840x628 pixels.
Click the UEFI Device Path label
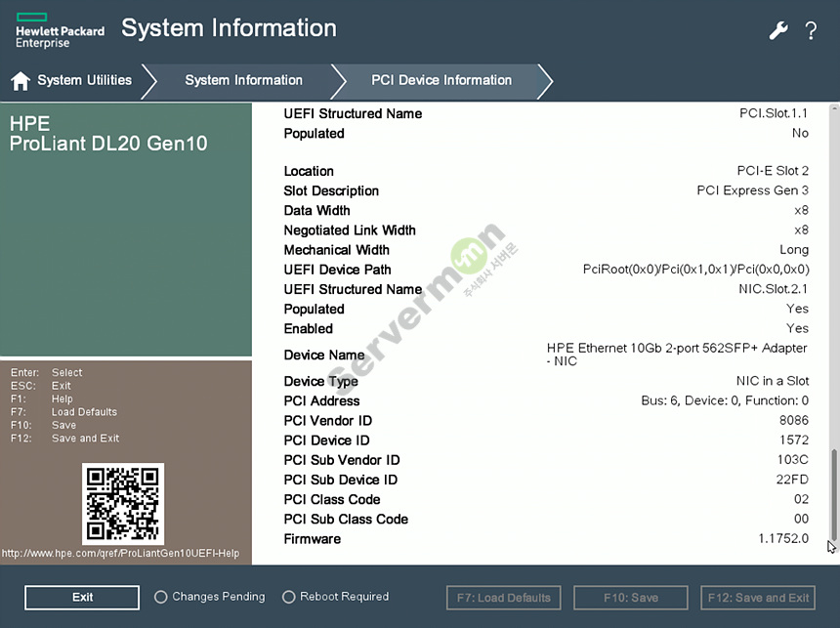click(338, 270)
